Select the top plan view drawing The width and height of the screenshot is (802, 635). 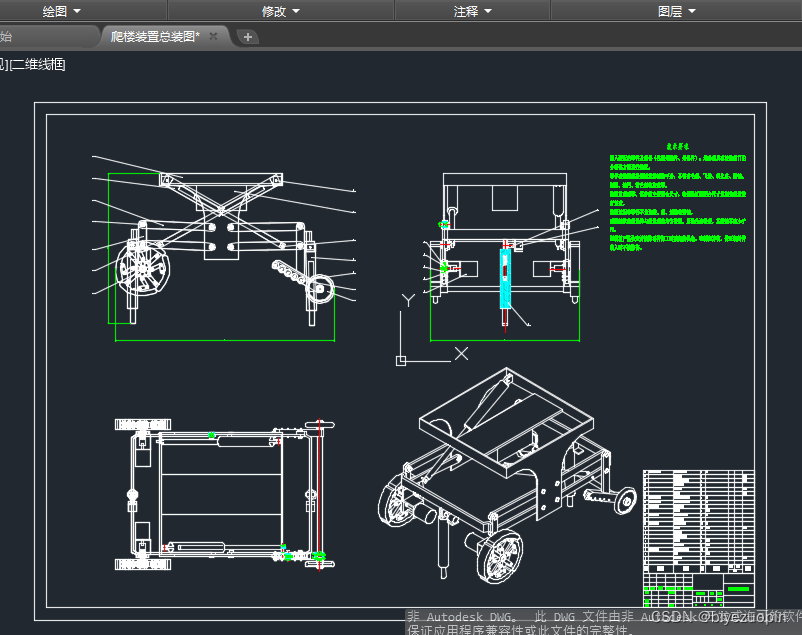225,495
